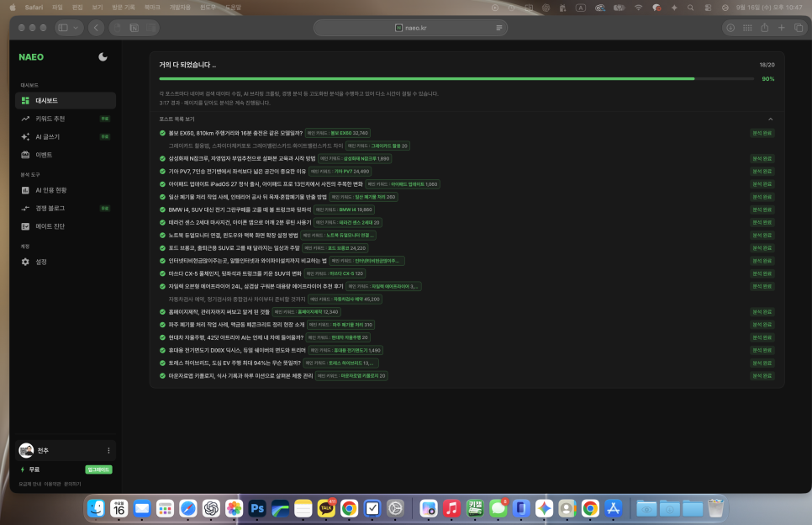Open a new Safari tab with plus

[x=782, y=28]
